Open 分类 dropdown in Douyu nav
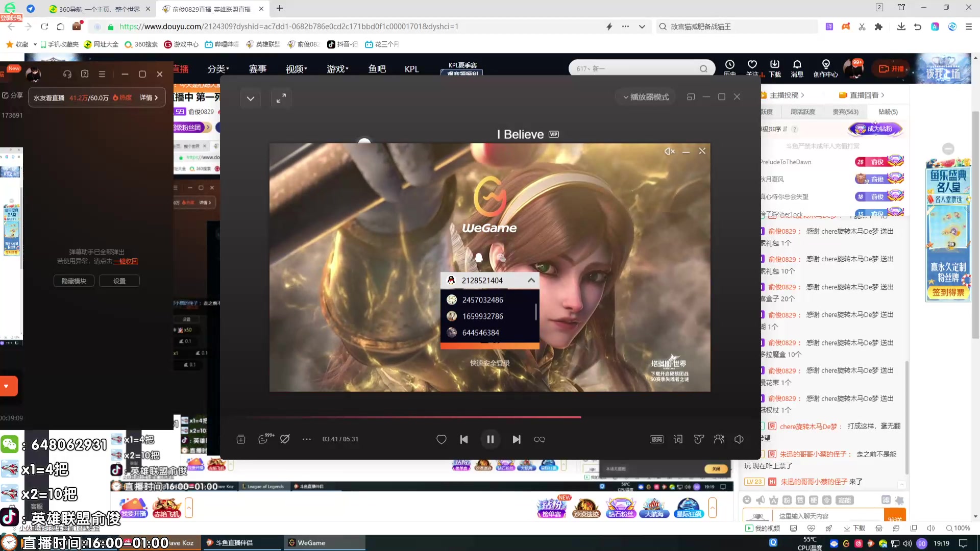Screen dimensions: 980x551 click(218, 69)
